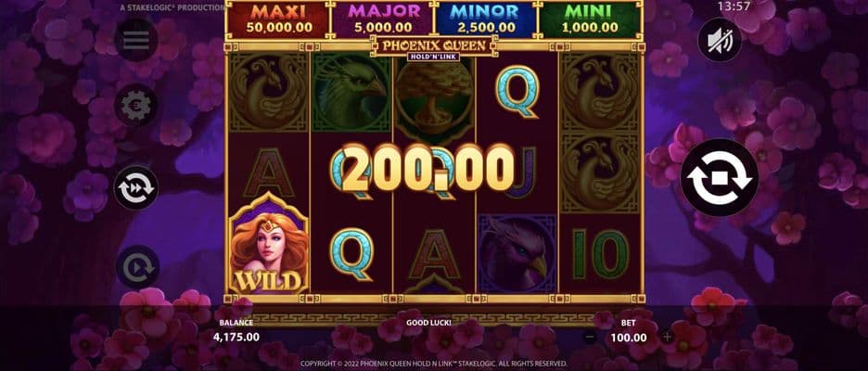Image resolution: width=868 pixels, height=371 pixels.
Task: Click the green 10 symbol
Action: pyautogui.click(x=600, y=254)
